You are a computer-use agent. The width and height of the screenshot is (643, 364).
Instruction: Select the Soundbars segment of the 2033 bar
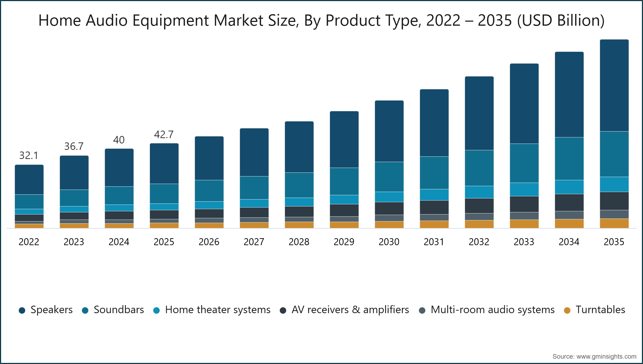524,163
